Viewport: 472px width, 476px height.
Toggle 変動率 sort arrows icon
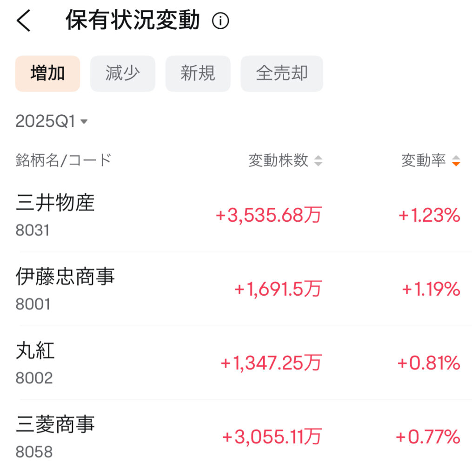click(x=456, y=161)
